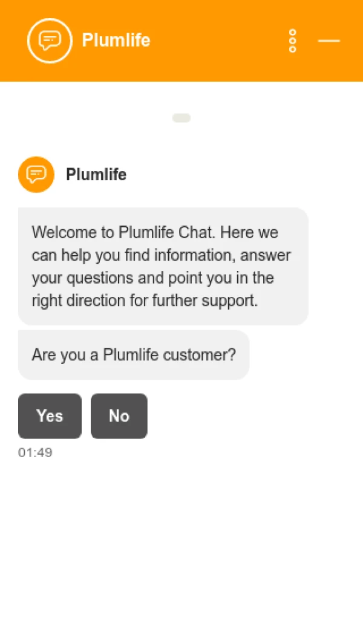Click the Plumlife sender name above messages

[x=96, y=175]
